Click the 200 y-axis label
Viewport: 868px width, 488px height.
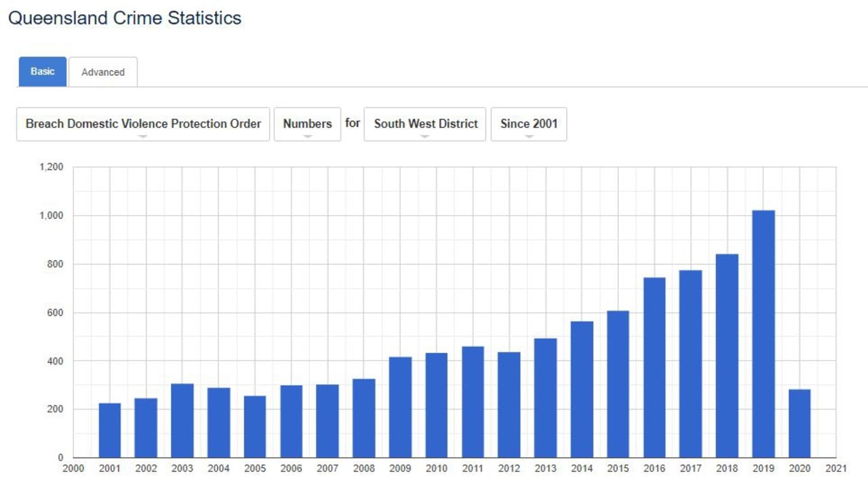click(x=56, y=409)
